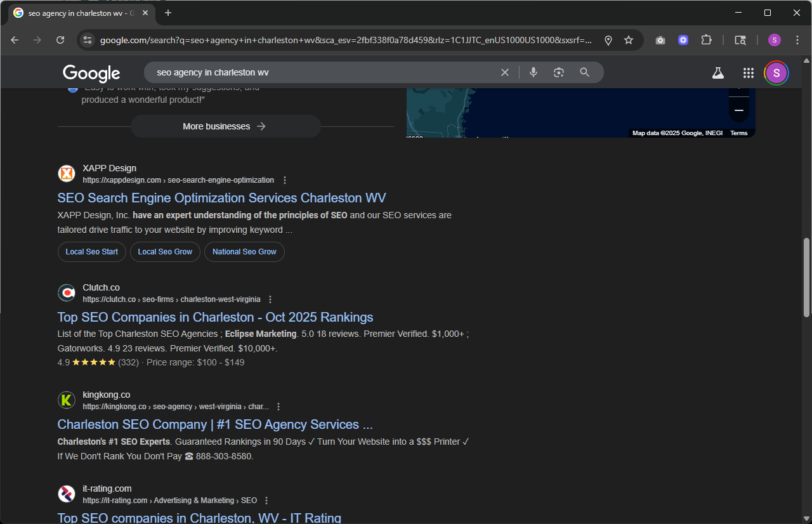Open the browser extensions puzzle icon
This screenshot has width=812, height=524.
(x=706, y=40)
